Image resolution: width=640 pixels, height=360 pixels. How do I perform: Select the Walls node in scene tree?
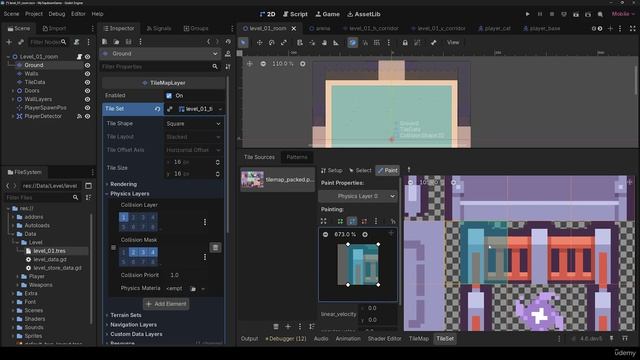tap(31, 74)
